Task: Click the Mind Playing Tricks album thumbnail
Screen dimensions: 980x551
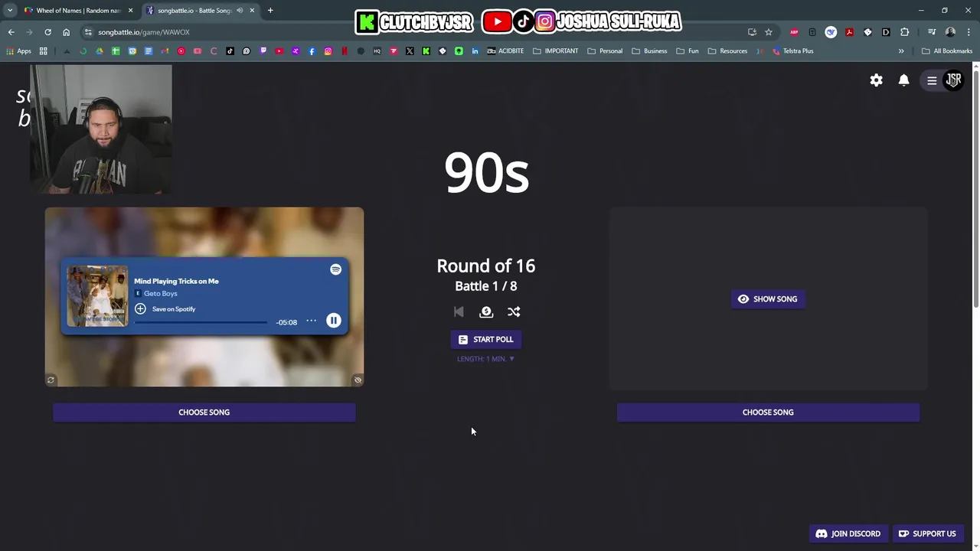Action: click(x=97, y=295)
